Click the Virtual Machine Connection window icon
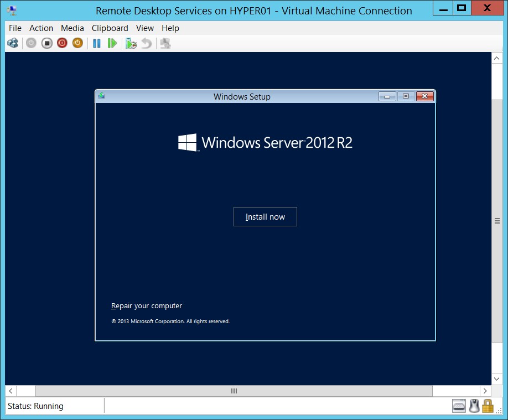This screenshot has width=508, height=420. pyautogui.click(x=12, y=11)
